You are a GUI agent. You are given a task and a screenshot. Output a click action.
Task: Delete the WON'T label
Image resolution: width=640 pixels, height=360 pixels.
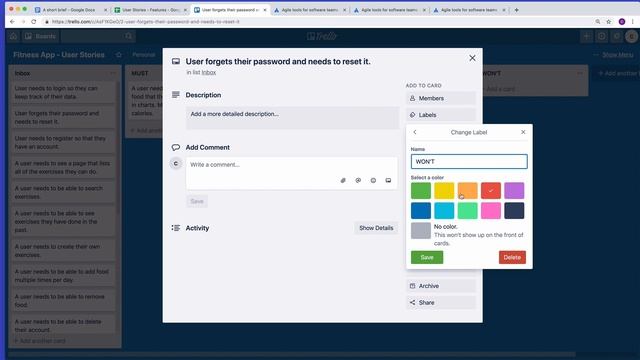(512, 257)
